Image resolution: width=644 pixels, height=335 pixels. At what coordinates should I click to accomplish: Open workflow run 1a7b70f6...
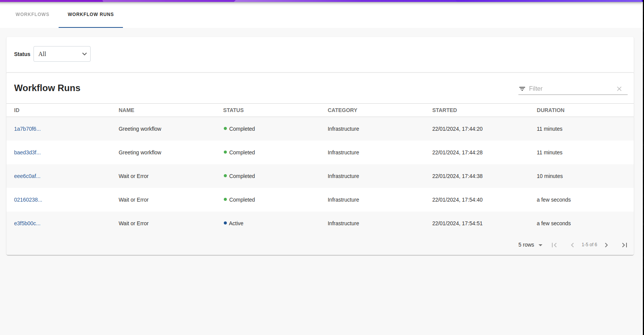[x=27, y=129]
